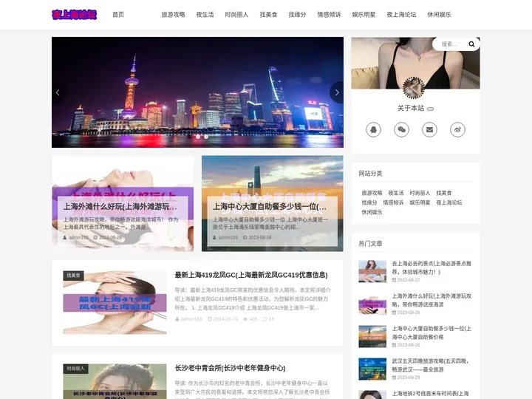Viewport: 532px width, 399px height.
Task: Open the 上海外滩什么好玩 featured card
Action: [123, 204]
